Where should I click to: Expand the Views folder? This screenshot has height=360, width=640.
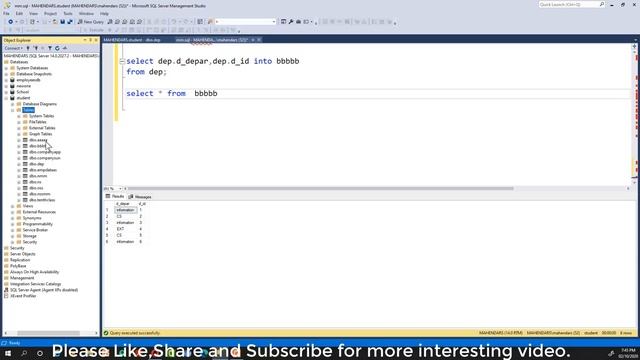click(13, 206)
